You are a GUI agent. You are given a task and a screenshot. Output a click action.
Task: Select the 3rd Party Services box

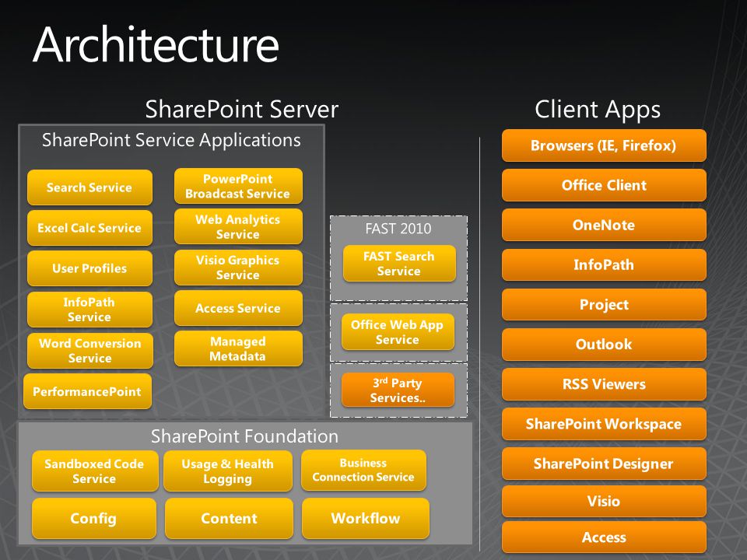pyautogui.click(x=398, y=390)
